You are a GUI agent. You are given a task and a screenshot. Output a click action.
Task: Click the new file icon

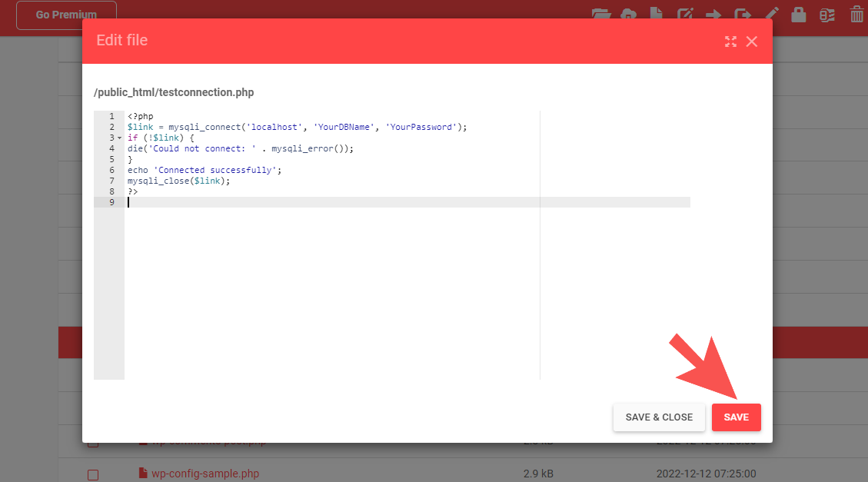(656, 14)
